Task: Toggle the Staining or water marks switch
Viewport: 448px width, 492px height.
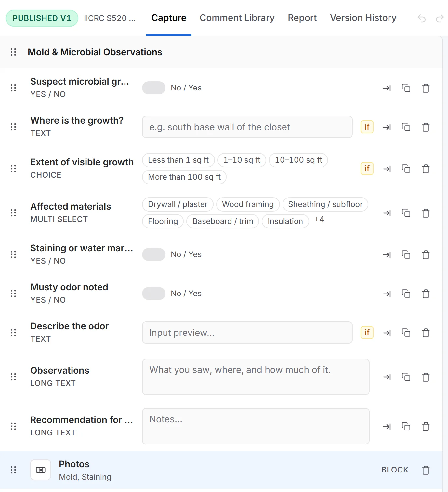Action: point(154,254)
